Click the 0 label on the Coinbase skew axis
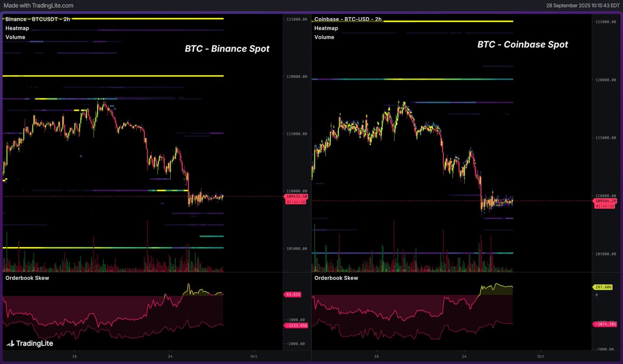623x364 pixels. point(597,294)
